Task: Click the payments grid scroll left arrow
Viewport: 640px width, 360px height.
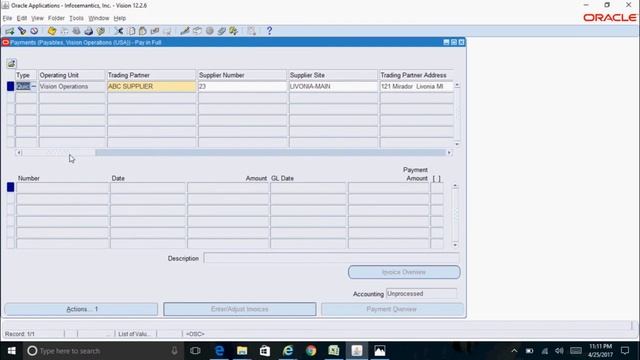Action: point(19,153)
